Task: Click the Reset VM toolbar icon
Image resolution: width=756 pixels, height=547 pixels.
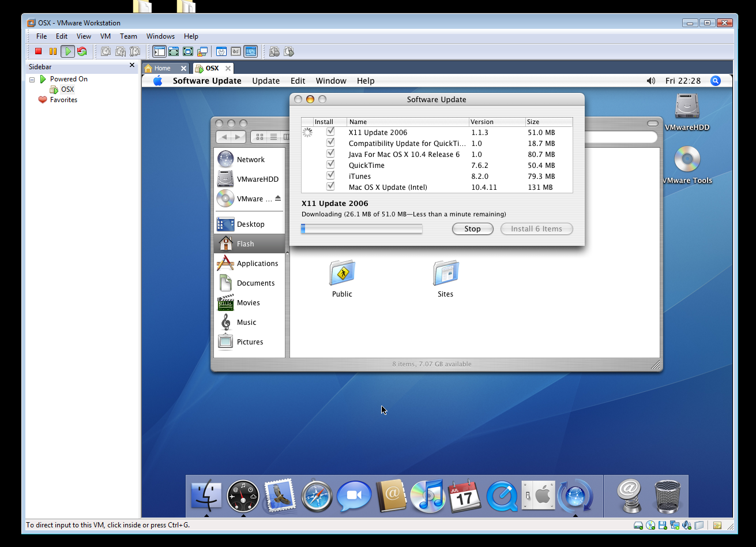Action: click(x=82, y=52)
